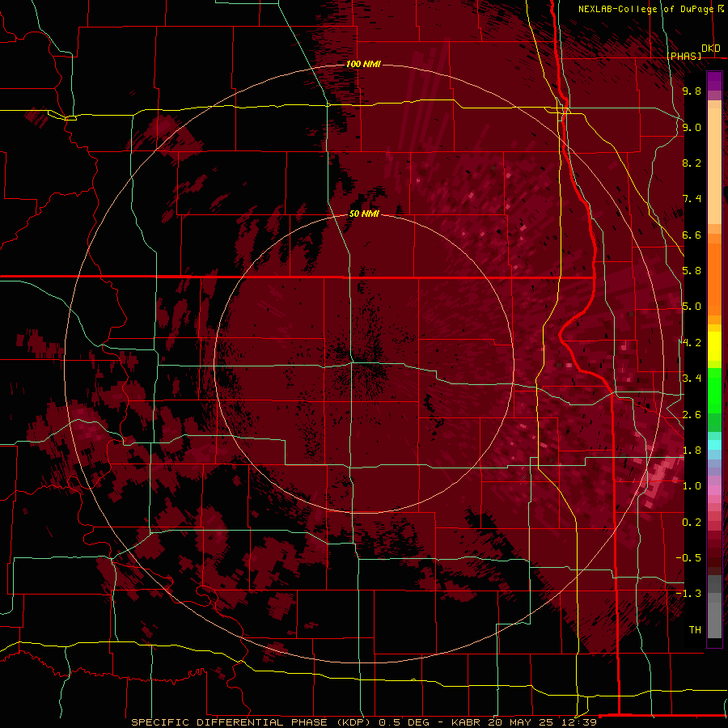The width and height of the screenshot is (728, 728).
Task: Select the 1.8 value on the scale
Action: (692, 451)
